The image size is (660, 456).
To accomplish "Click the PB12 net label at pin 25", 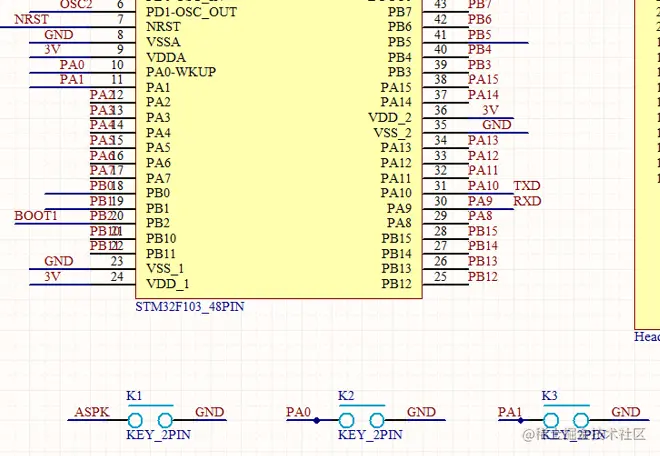I will (x=483, y=277).
